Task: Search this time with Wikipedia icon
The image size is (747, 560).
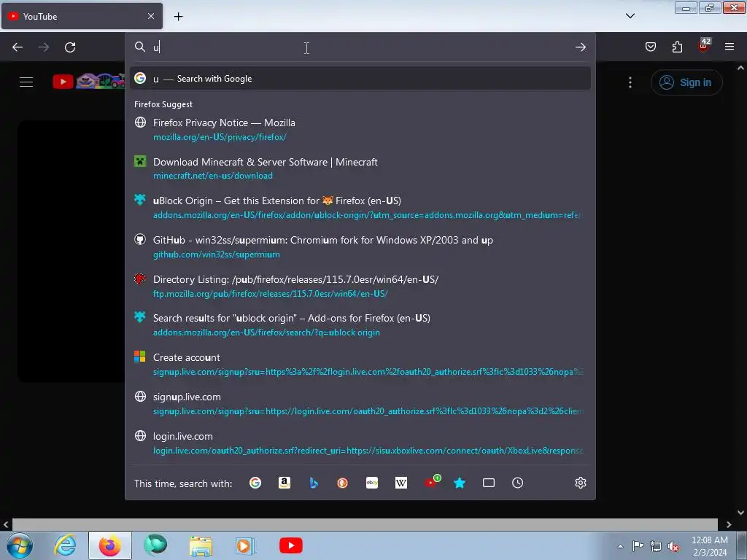Action: 401,483
